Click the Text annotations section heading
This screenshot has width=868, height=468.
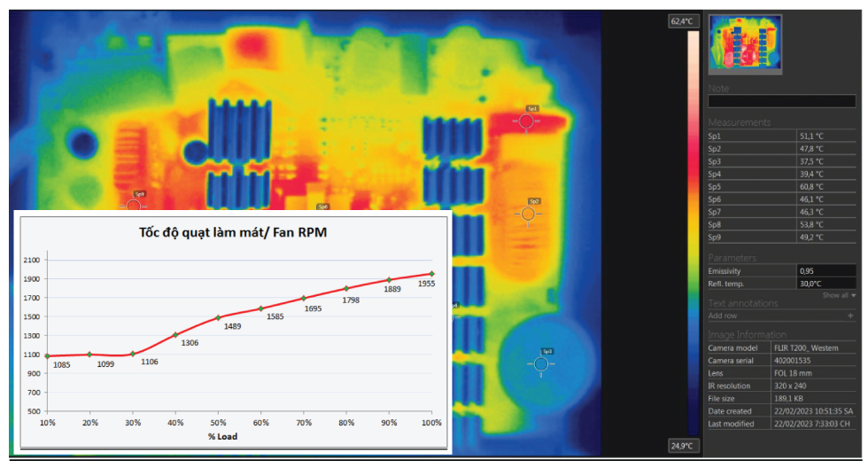pyautogui.click(x=743, y=303)
